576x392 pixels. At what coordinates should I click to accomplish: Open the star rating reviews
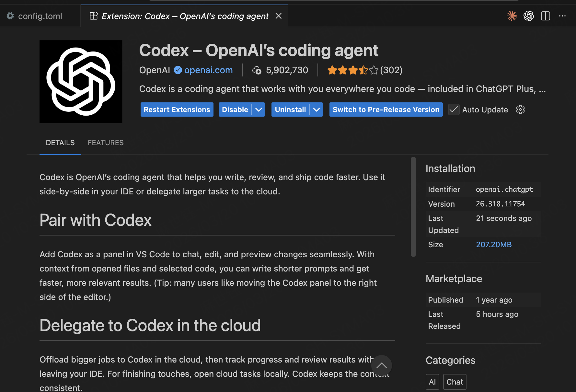click(x=352, y=70)
